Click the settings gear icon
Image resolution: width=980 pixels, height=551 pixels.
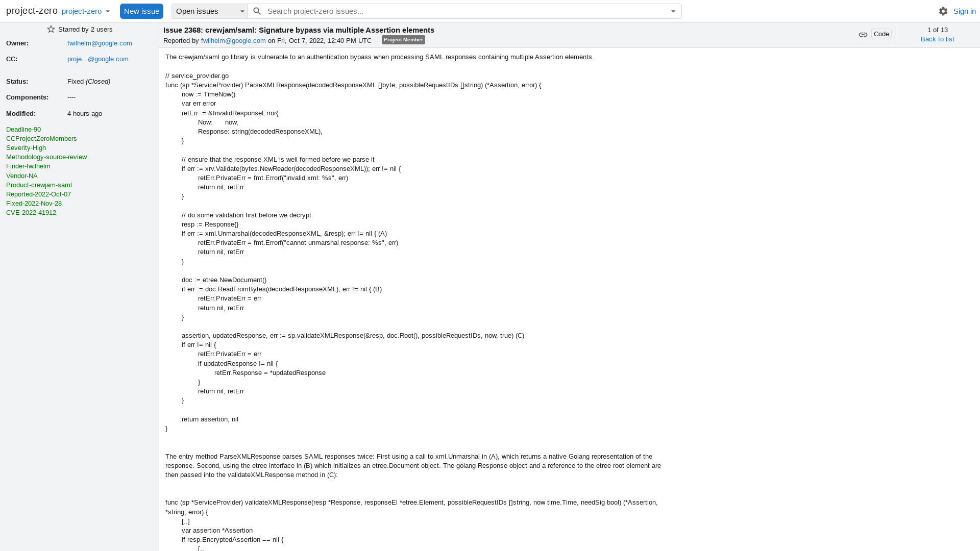pyautogui.click(x=943, y=11)
